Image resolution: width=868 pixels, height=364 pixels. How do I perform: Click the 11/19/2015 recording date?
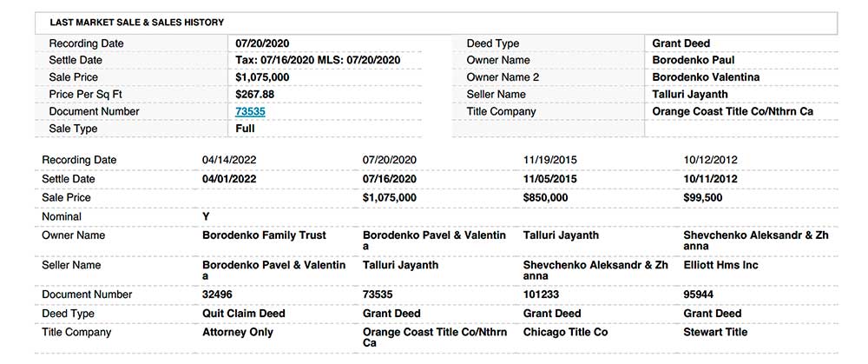point(549,160)
